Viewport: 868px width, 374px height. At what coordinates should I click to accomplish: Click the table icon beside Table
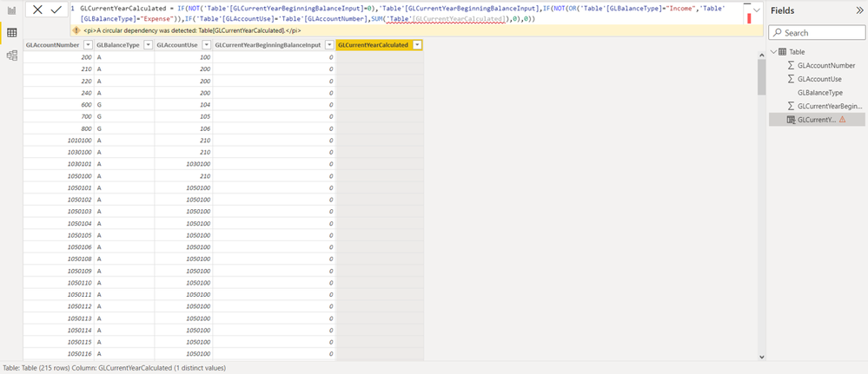pyautogui.click(x=782, y=52)
